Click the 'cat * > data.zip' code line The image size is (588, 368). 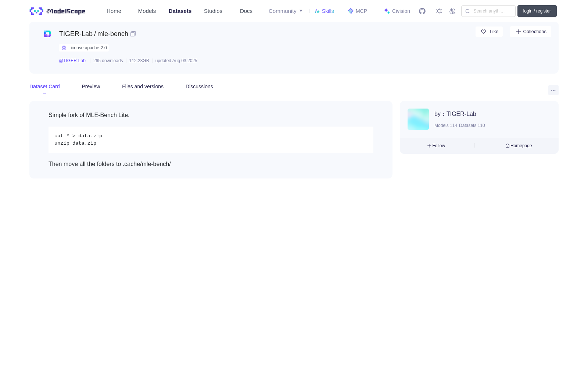[78, 136]
